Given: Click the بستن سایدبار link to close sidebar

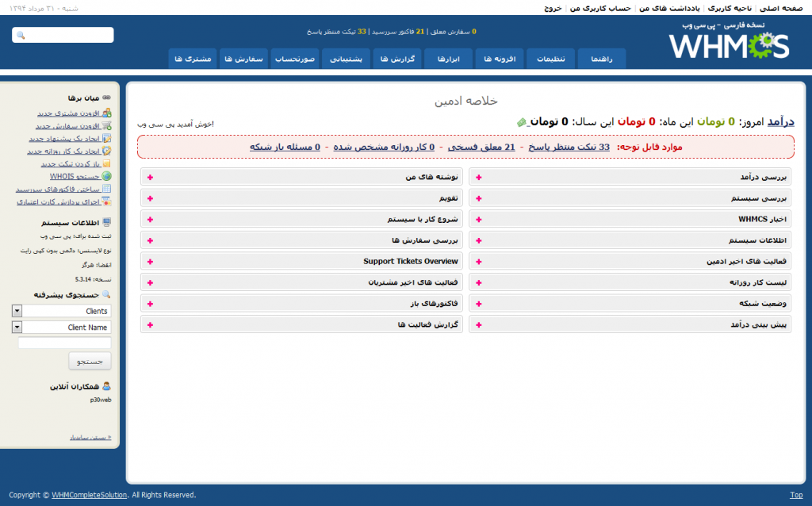Looking at the screenshot, I should click(x=90, y=438).
